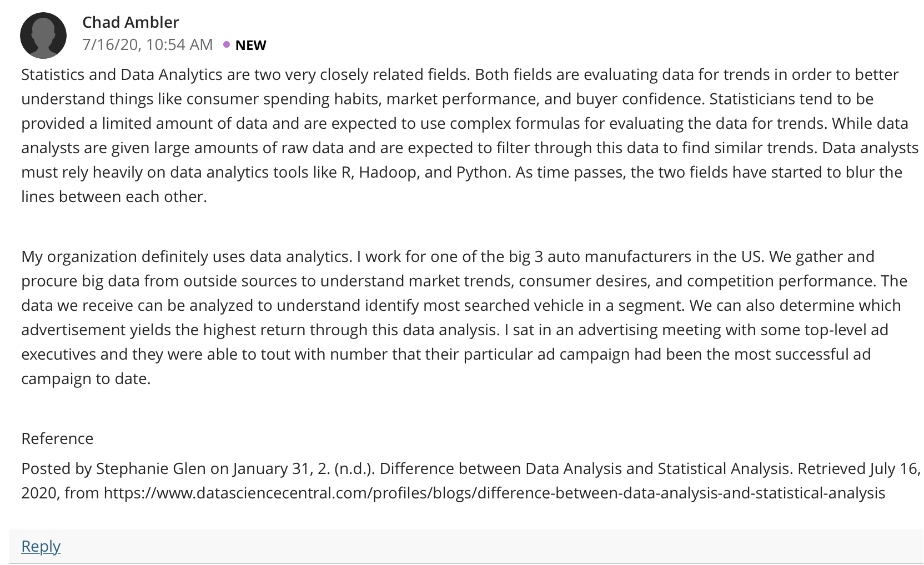Click the gray reply bar area
The height and width of the screenshot is (565, 924).
466,546
